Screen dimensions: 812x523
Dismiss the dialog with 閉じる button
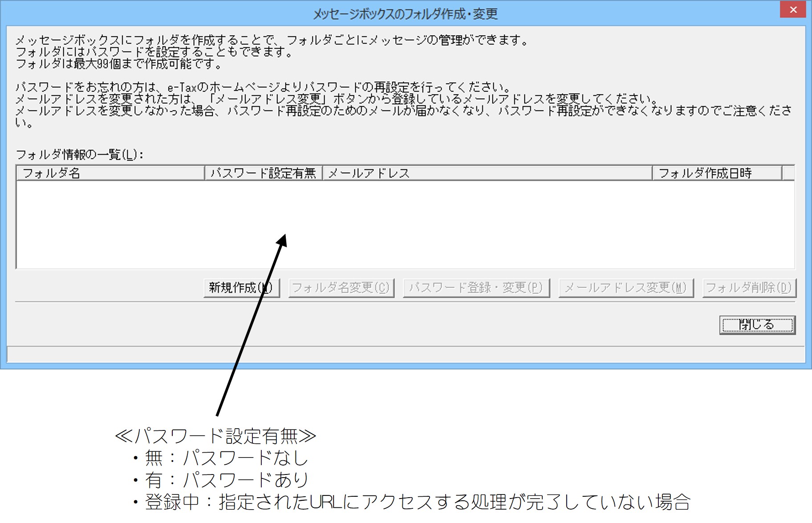pos(757,325)
